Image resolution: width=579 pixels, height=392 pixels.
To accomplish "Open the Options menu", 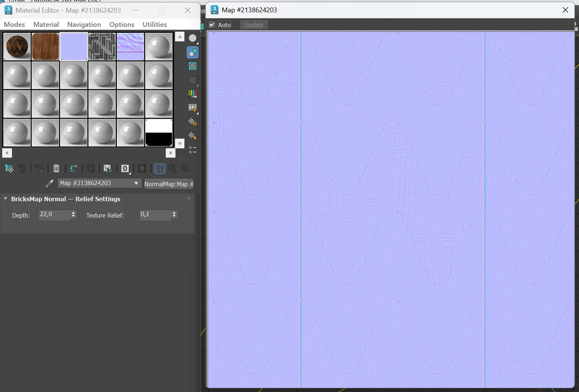I will [x=122, y=24].
